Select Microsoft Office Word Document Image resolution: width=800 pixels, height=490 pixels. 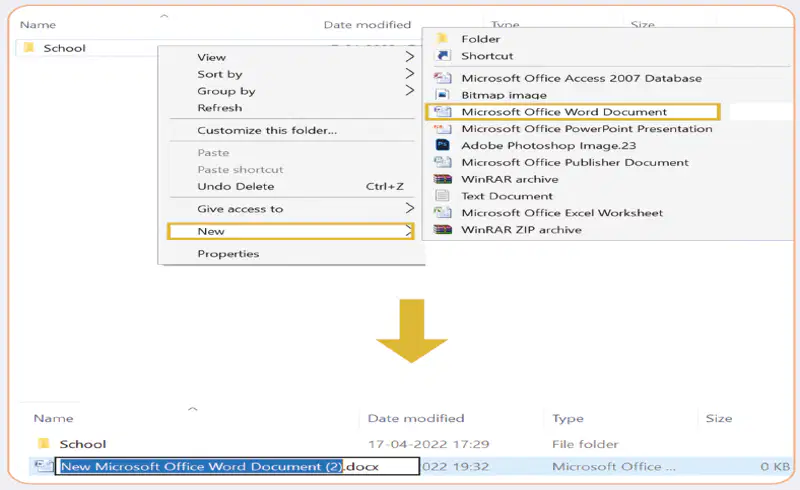564,112
